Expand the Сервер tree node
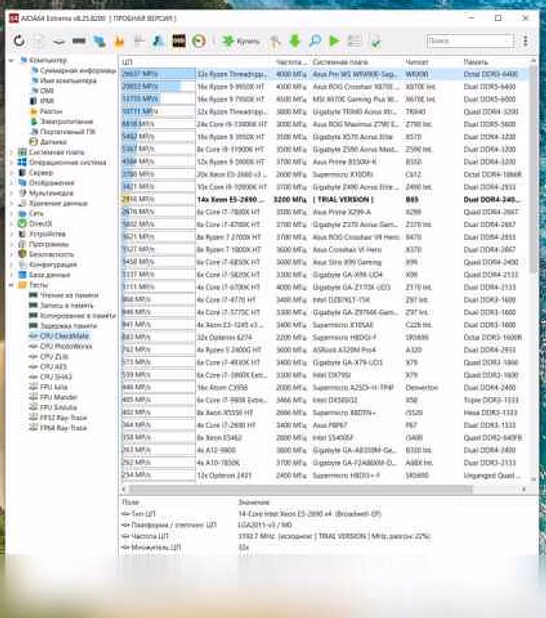 point(11,173)
